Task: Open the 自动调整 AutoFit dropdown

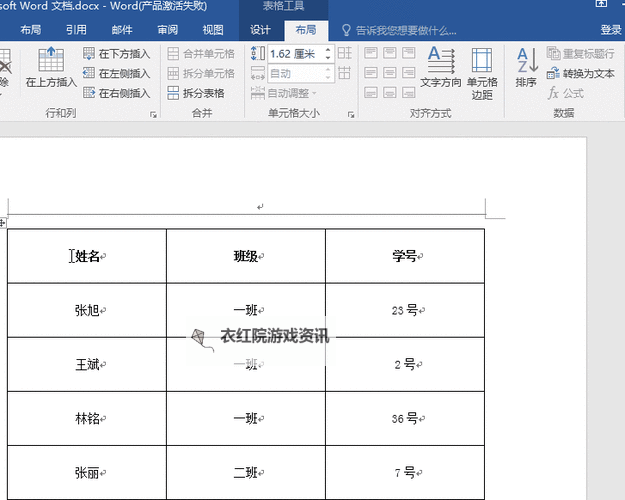Action: (x=284, y=93)
